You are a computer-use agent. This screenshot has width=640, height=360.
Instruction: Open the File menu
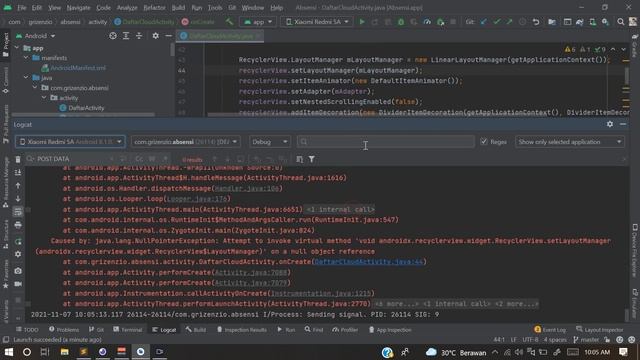click(x=22, y=8)
